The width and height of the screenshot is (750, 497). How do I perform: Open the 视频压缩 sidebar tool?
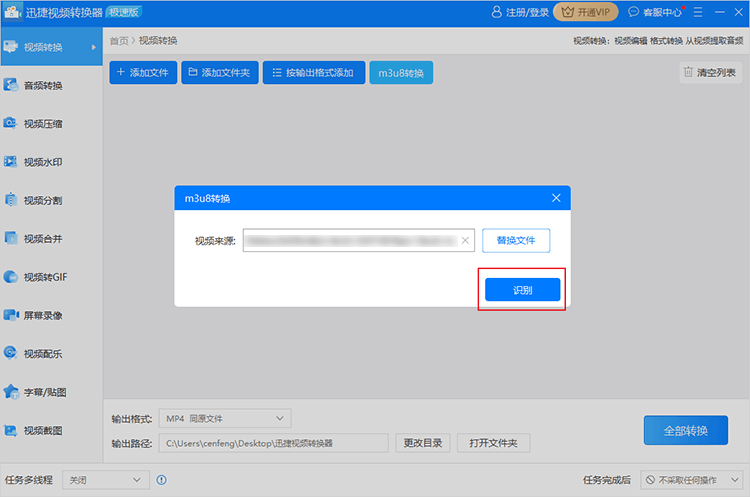(x=42, y=124)
